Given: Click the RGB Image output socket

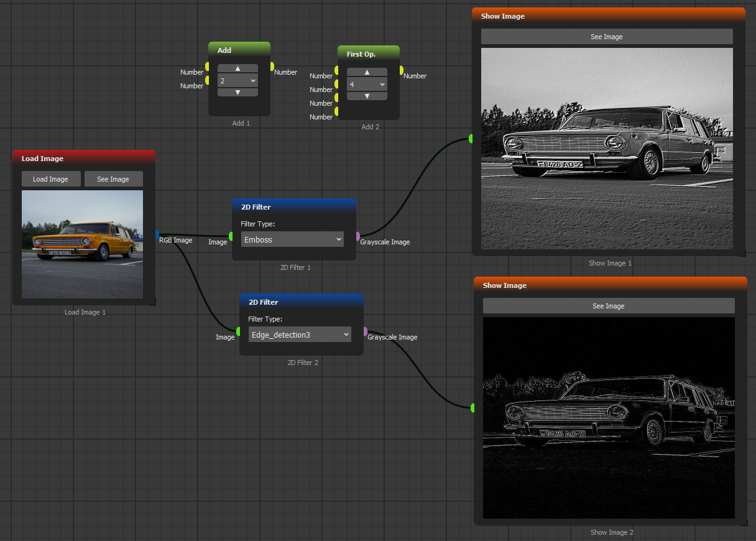Looking at the screenshot, I should [157, 234].
